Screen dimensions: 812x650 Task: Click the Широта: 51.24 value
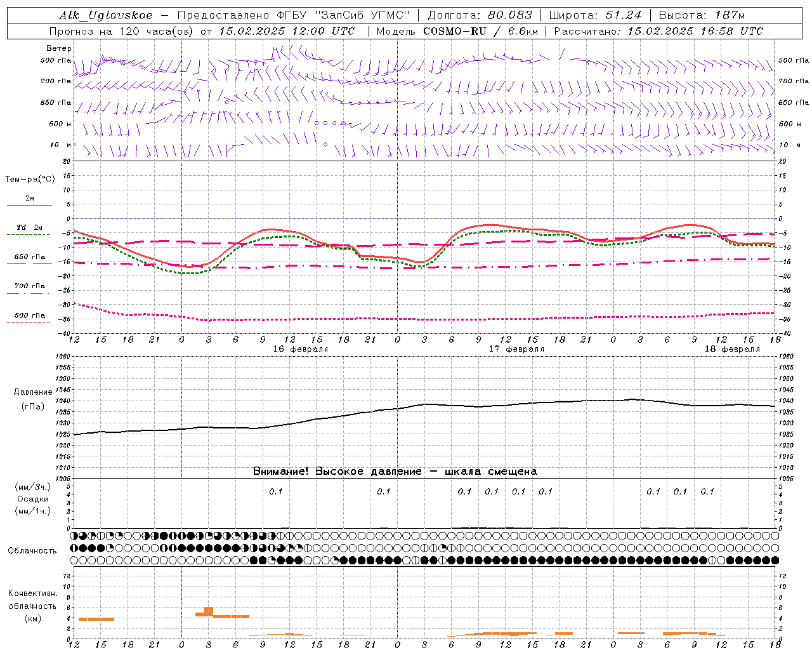(x=595, y=15)
